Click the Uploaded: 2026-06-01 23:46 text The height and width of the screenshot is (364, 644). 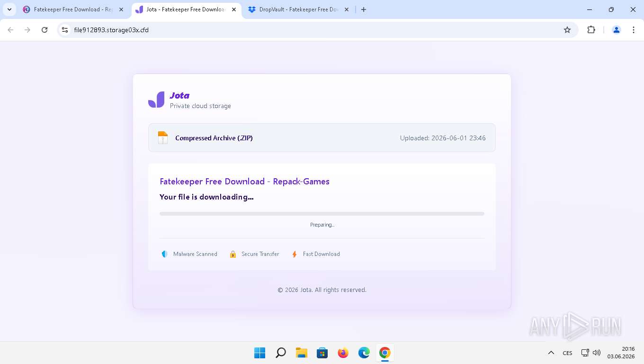pos(443,138)
